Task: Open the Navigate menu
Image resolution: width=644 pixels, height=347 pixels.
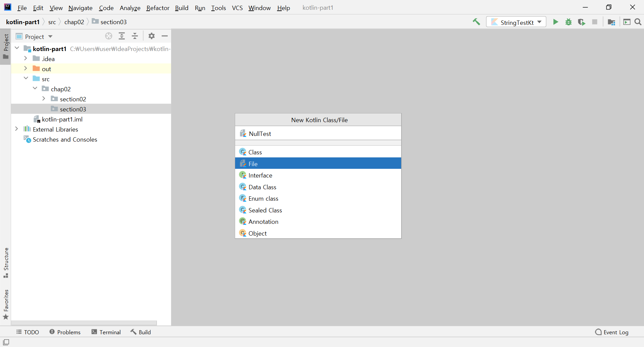Action: pos(80,8)
